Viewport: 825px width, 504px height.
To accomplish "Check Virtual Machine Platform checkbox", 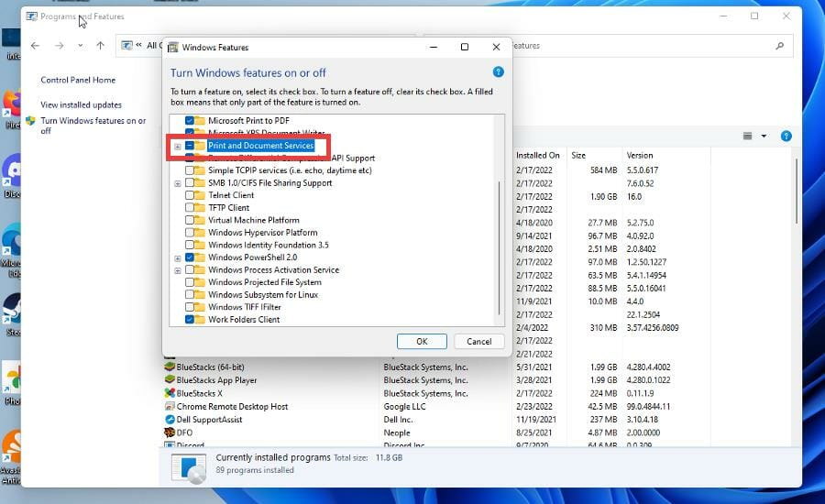I will click(190, 220).
